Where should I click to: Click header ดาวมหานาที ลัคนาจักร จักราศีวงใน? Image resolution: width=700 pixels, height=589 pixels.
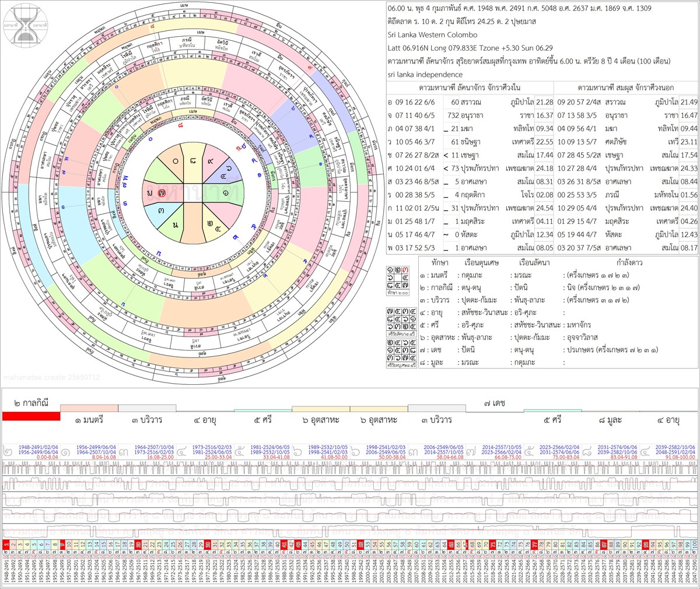pyautogui.click(x=470, y=88)
